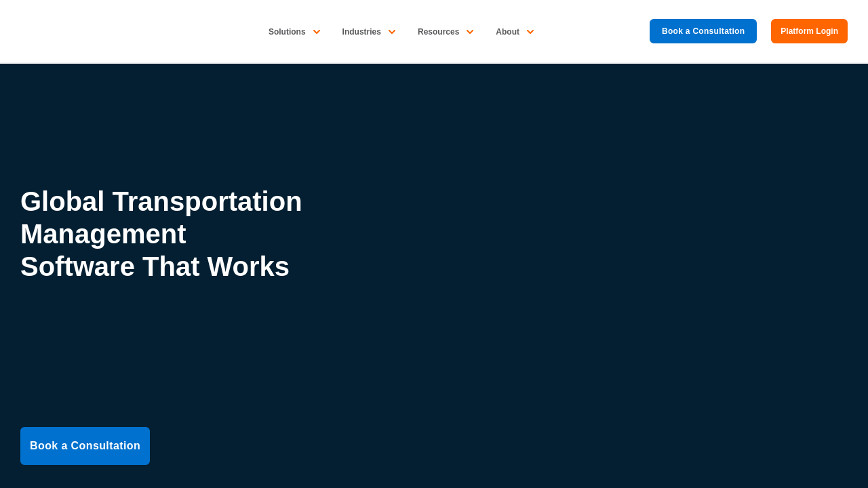The height and width of the screenshot is (488, 868).
Task: Click the hero section Book a Consultation button
Action: coord(85,446)
